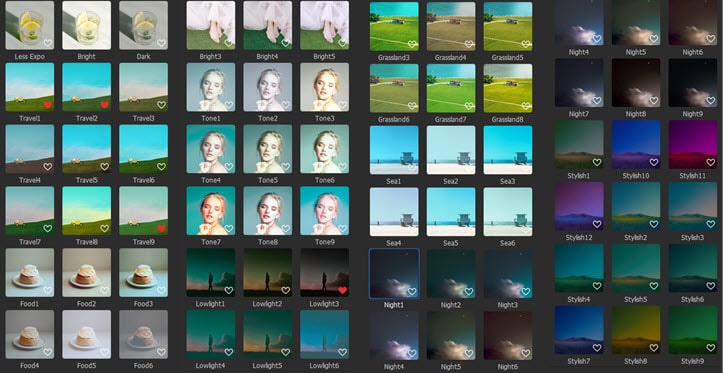The image size is (723, 373).
Task: Apply Lowlight1 silhouette thumbnail
Action: point(211,272)
